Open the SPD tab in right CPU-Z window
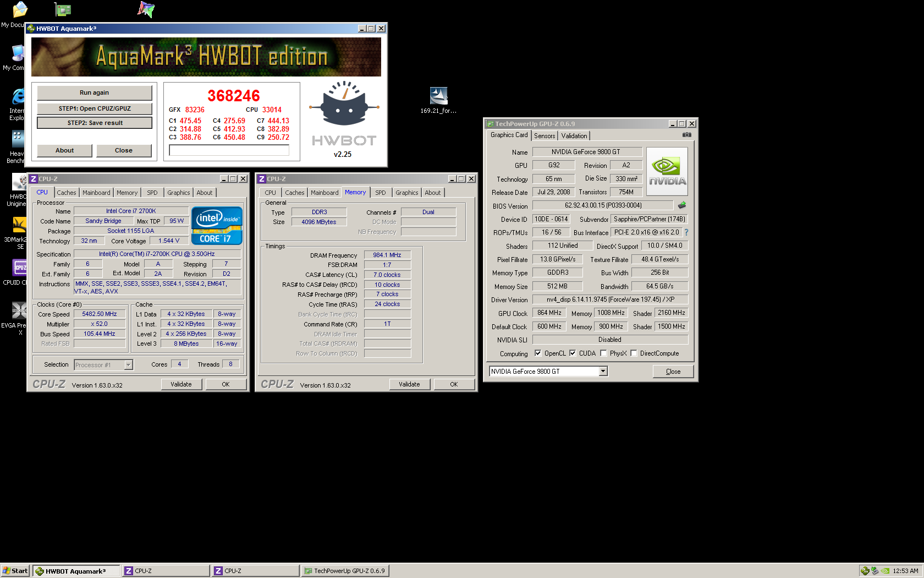 [381, 193]
